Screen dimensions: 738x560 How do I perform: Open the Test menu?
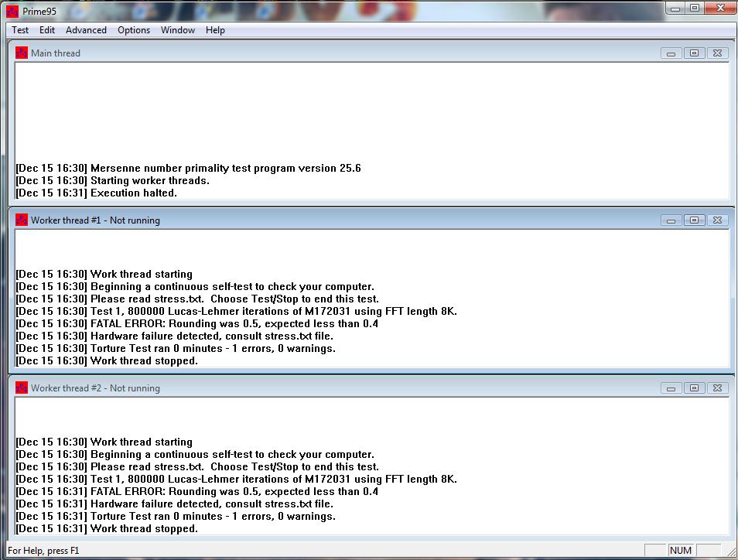tap(20, 30)
